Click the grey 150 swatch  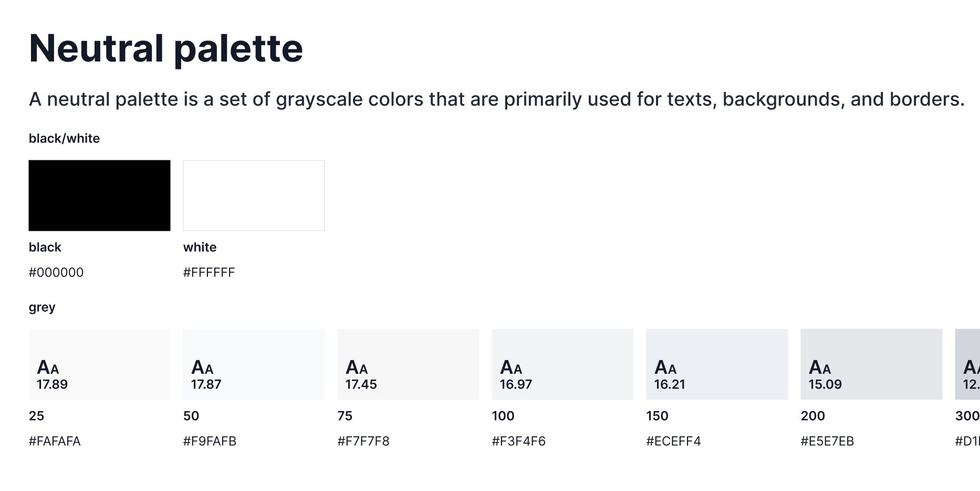click(x=717, y=364)
